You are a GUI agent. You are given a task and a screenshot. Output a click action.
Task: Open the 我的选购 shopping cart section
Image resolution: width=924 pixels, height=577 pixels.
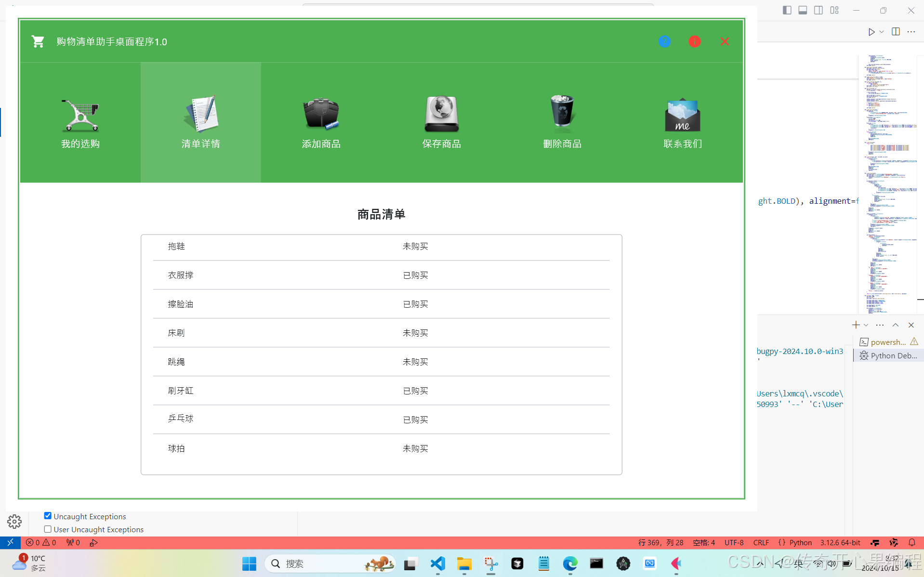coord(80,123)
